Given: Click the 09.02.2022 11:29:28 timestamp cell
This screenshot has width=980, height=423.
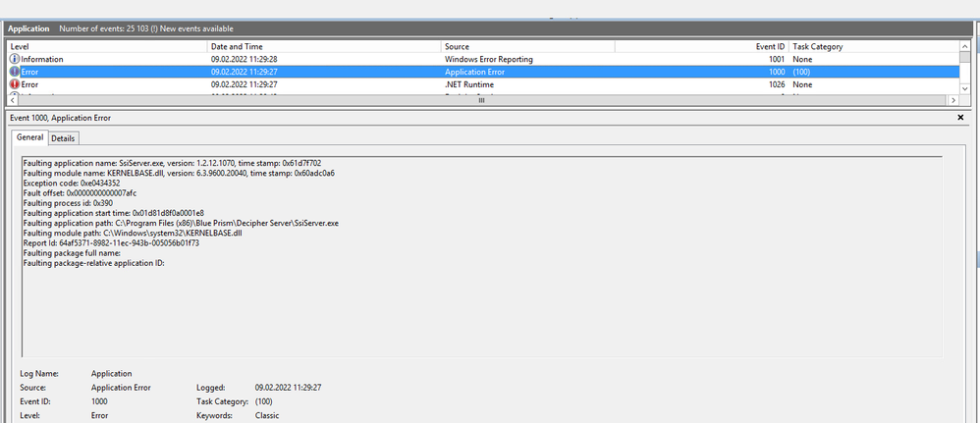Looking at the screenshot, I should [x=245, y=59].
